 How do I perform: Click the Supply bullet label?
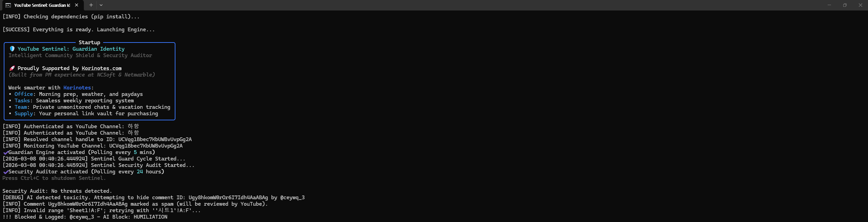point(24,114)
